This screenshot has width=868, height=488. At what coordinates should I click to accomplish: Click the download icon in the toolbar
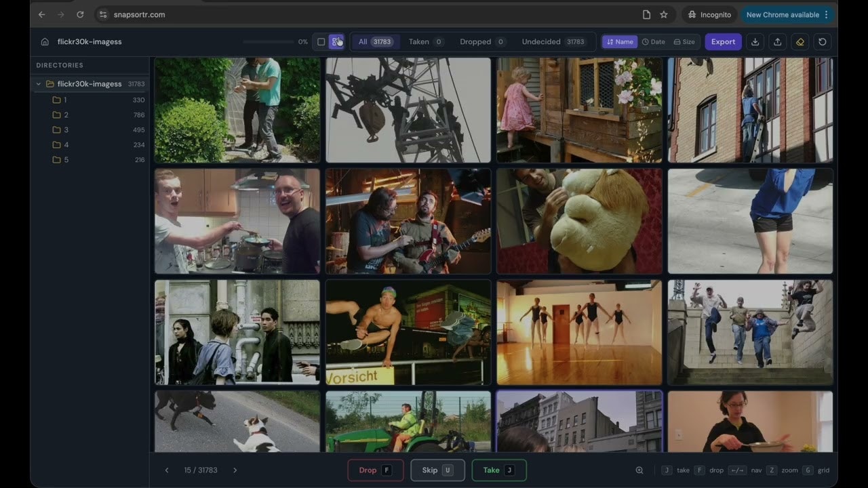coord(755,41)
